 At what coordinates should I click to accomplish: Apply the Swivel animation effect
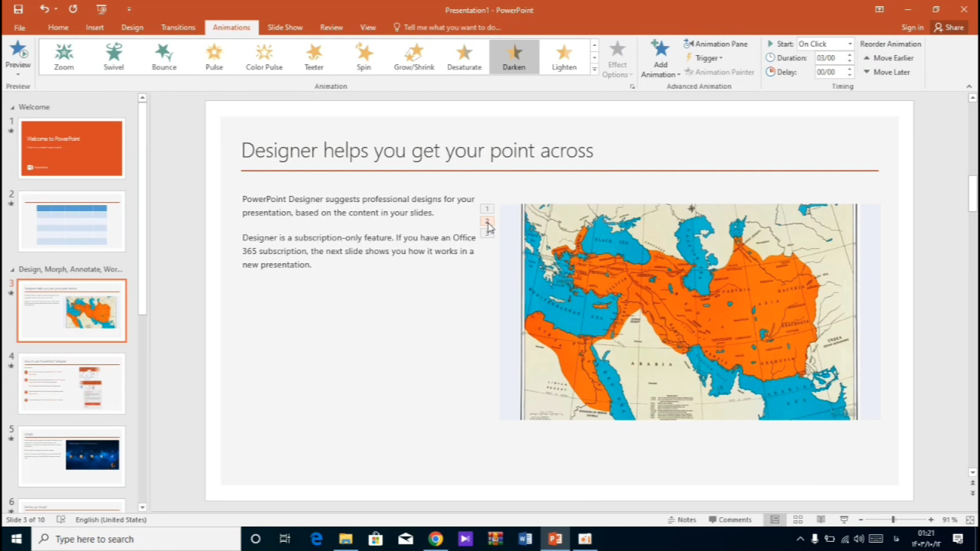114,57
